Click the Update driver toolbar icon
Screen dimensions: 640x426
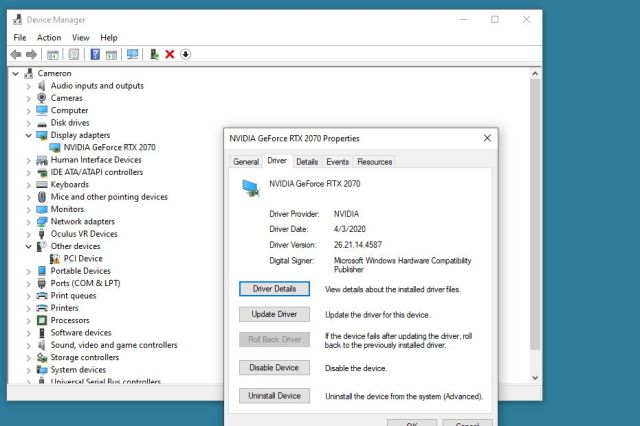(x=154, y=54)
